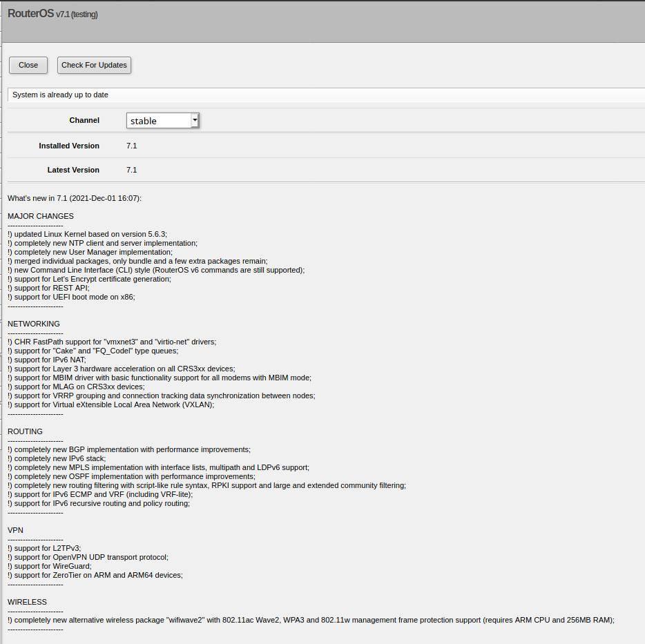Click the RouterOS v7.1 title
Viewport: 645px width, 644px height.
(x=52, y=14)
